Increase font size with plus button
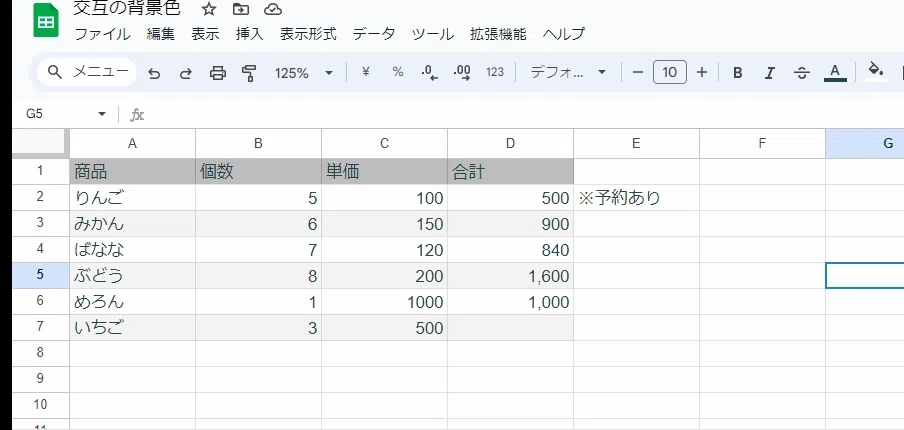The height and width of the screenshot is (430, 904). [x=702, y=72]
